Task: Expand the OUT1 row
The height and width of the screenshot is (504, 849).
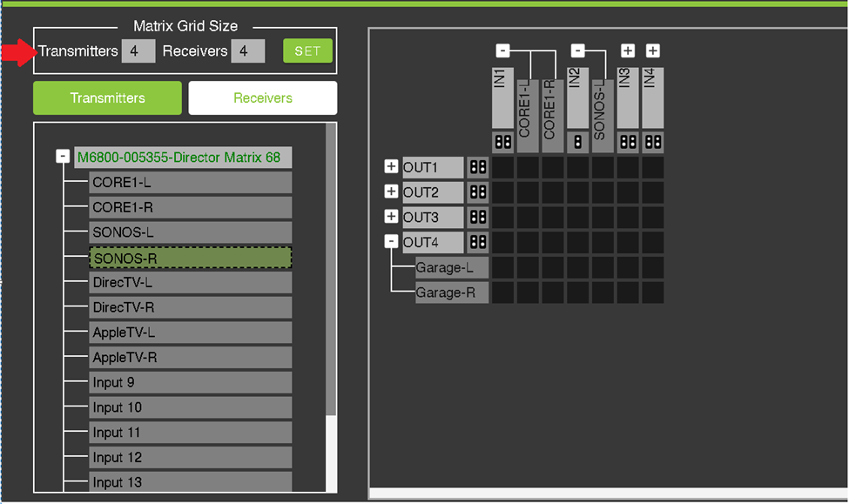Action: 391,167
